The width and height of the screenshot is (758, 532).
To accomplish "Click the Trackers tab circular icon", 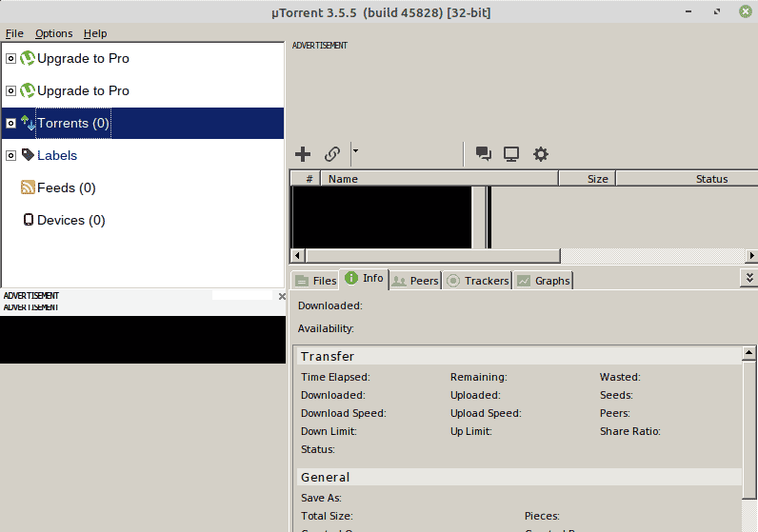I will pos(453,281).
